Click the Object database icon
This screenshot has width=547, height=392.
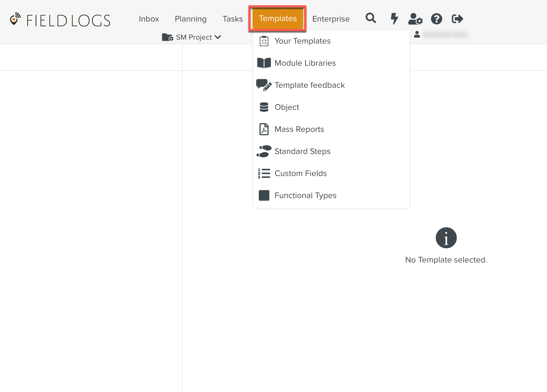[x=264, y=107]
